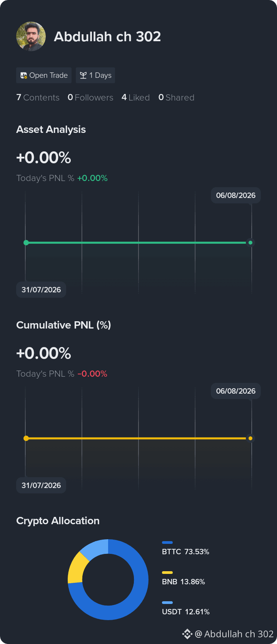Click the Binance logo in watermark

(x=187, y=634)
